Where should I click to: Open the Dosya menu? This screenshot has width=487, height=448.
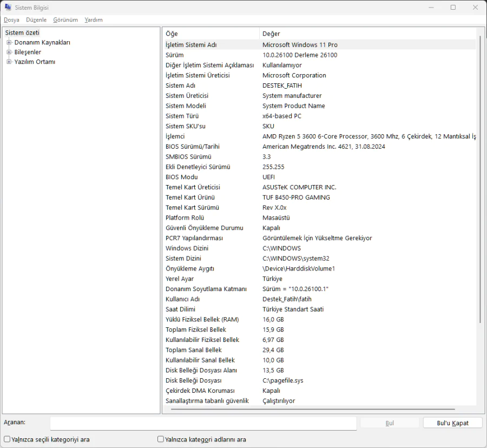[11, 19]
